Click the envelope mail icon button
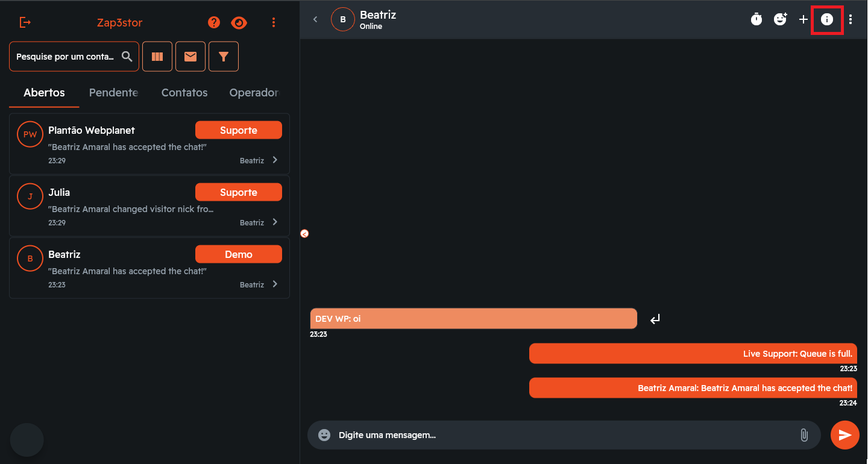The image size is (868, 464). click(x=190, y=57)
